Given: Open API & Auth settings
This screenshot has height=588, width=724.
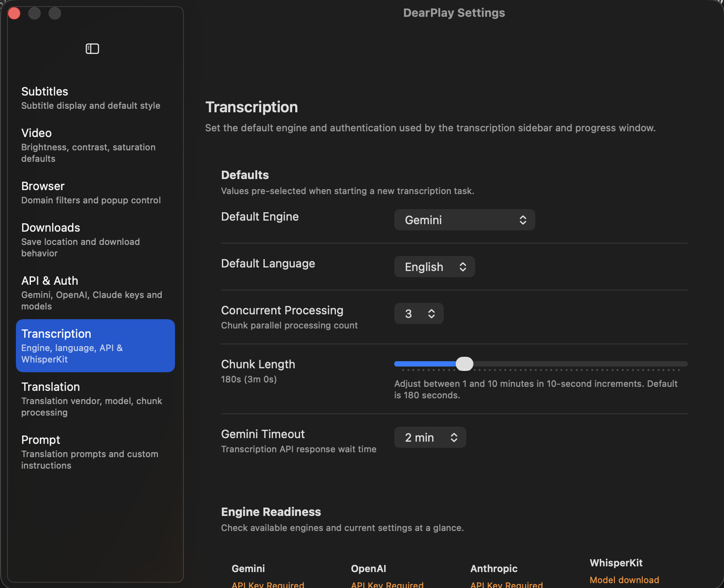Looking at the screenshot, I should click(x=95, y=293).
